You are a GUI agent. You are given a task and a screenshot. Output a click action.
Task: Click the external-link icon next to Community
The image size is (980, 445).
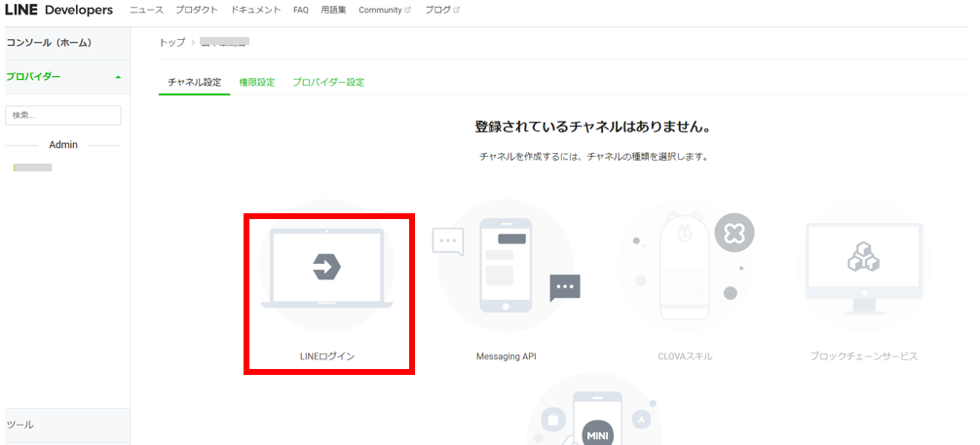coord(408,10)
